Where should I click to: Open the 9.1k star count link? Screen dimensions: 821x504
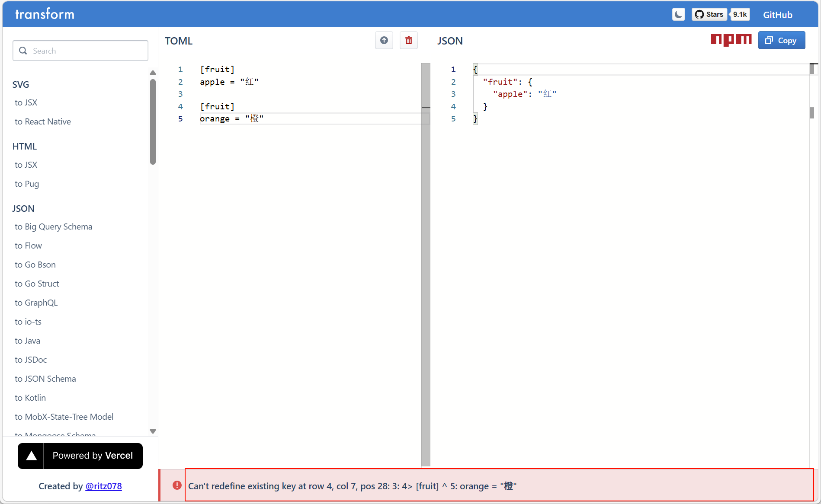pyautogui.click(x=740, y=15)
